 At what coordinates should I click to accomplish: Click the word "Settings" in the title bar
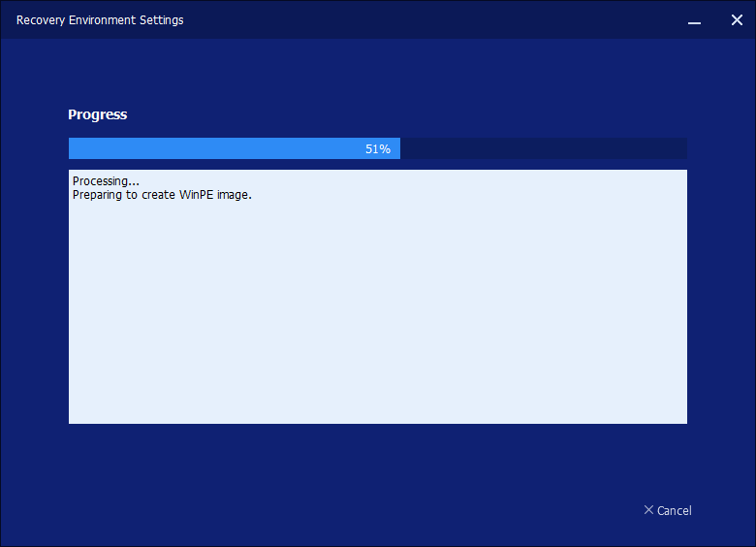[160, 20]
